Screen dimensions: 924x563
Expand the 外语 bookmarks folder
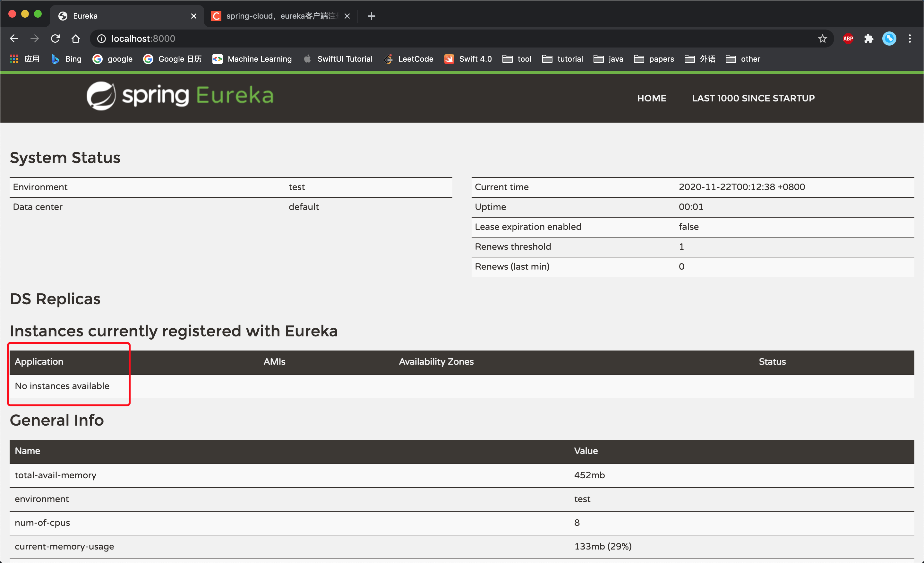click(x=700, y=59)
